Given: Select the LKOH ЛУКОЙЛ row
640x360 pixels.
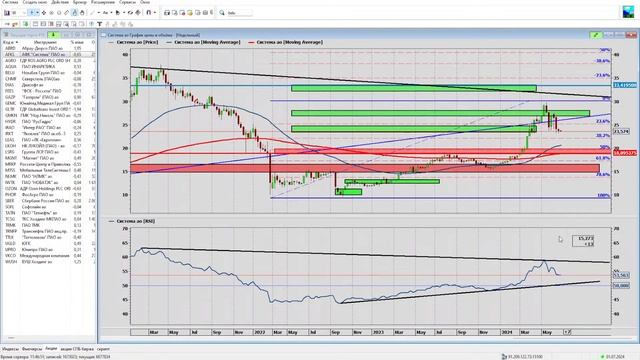Looking at the screenshot, I should (x=49, y=146).
